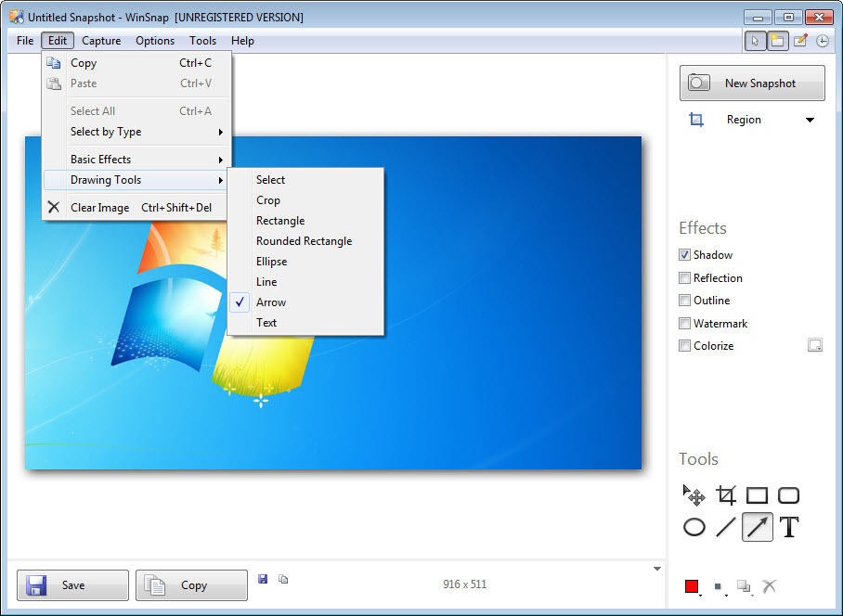
Task: Pick the Line tool icon in Tools panel
Action: pos(726,527)
